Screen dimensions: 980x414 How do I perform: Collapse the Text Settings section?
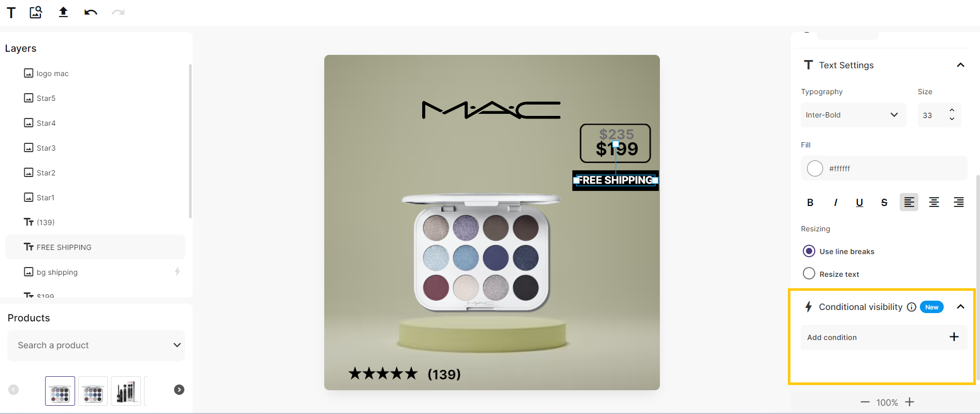click(x=960, y=65)
